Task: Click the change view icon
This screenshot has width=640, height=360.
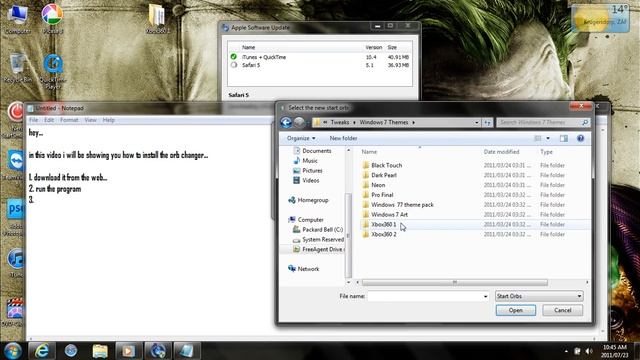Action: (538, 138)
